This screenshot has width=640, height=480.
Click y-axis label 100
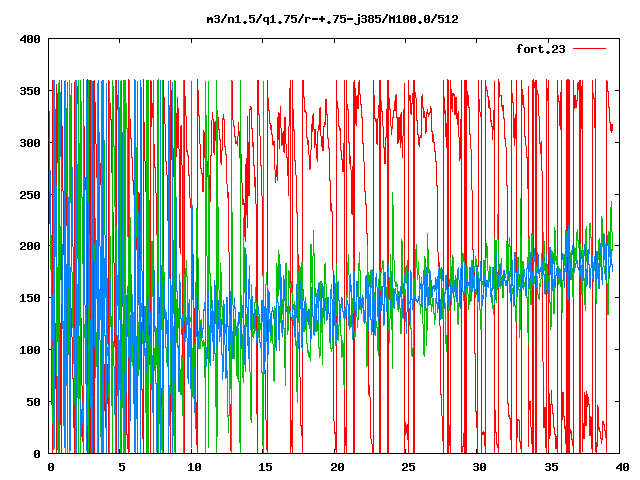(x=30, y=350)
